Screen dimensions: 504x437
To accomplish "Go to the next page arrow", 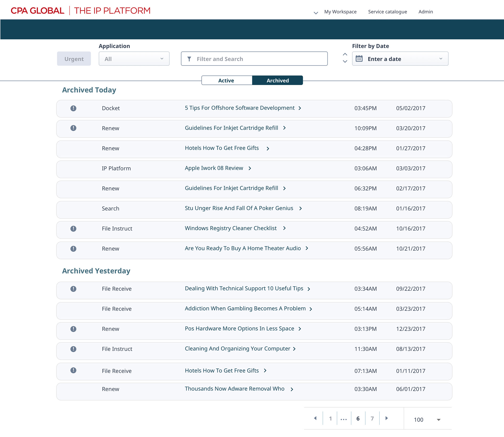I will tap(386, 418).
